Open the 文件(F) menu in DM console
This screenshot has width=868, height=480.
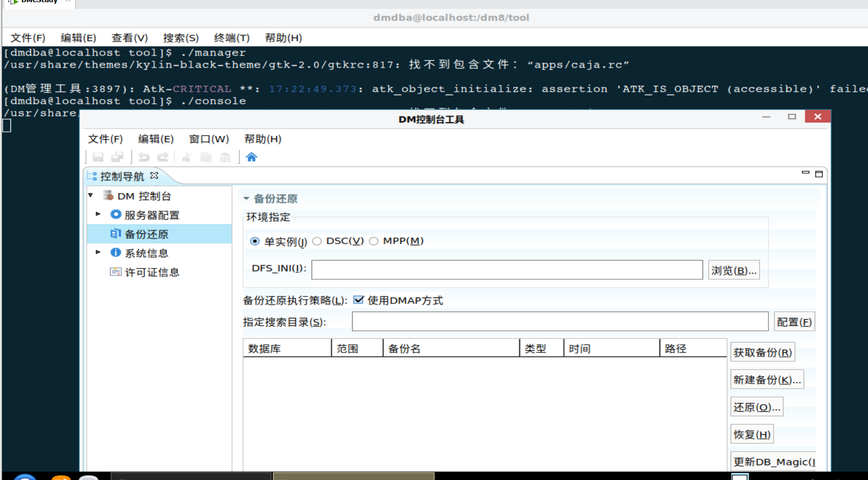(x=106, y=139)
